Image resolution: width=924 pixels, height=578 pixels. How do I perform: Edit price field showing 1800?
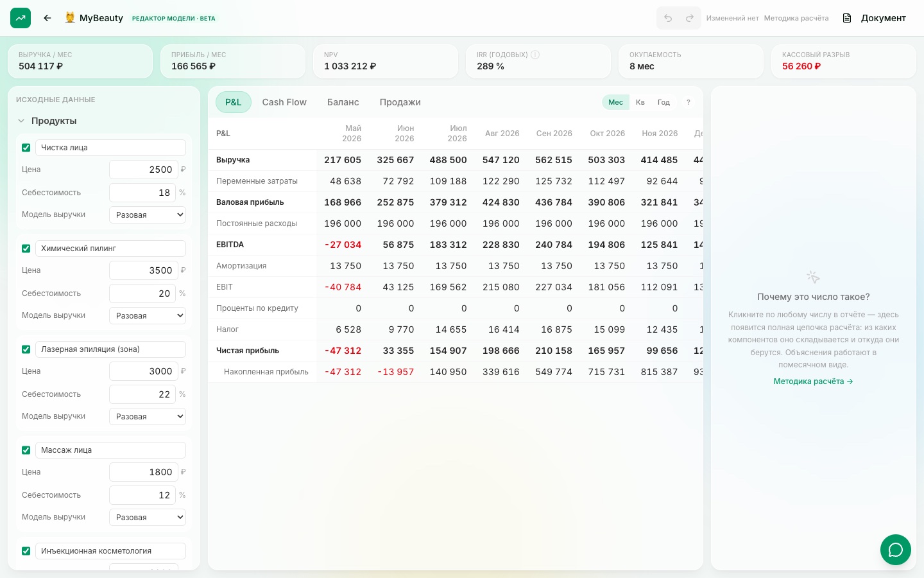(x=142, y=472)
